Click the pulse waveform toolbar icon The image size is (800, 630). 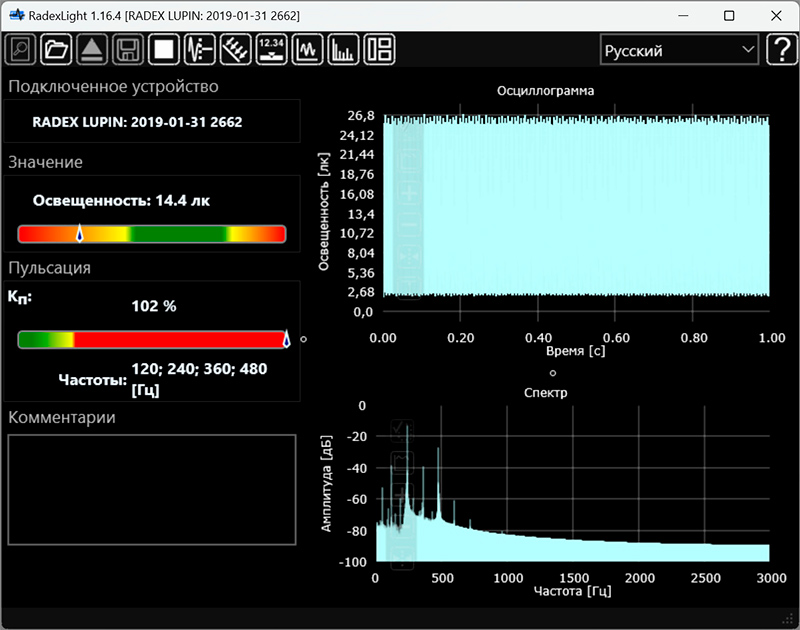click(200, 49)
